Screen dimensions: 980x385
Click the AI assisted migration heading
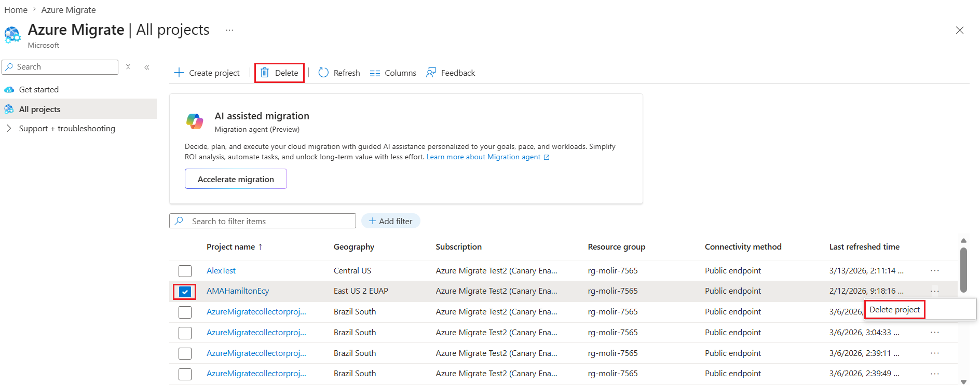tap(262, 116)
